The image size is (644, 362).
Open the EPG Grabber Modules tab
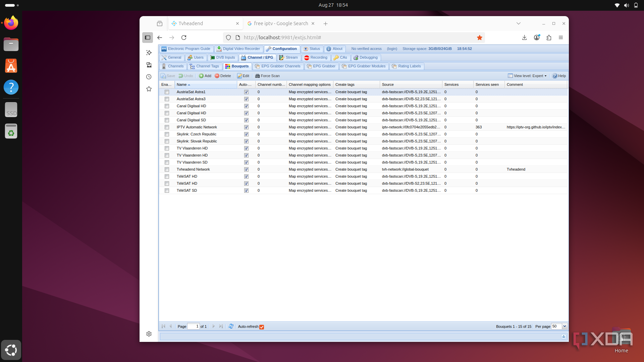364,66
